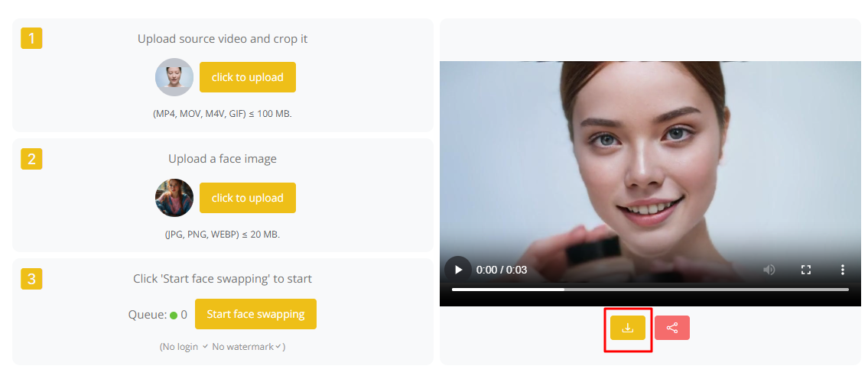Click the source video thumbnail
The image size is (868, 382).
(174, 77)
